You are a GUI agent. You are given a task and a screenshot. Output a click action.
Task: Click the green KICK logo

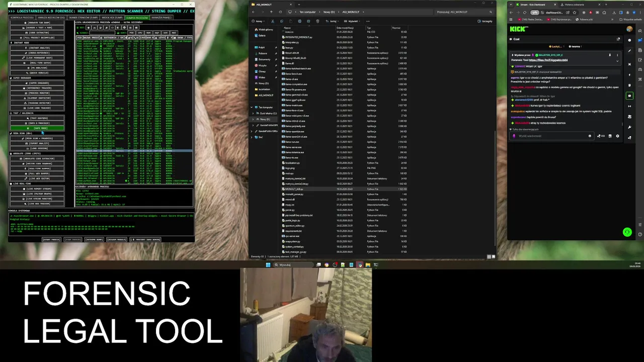tap(519, 29)
